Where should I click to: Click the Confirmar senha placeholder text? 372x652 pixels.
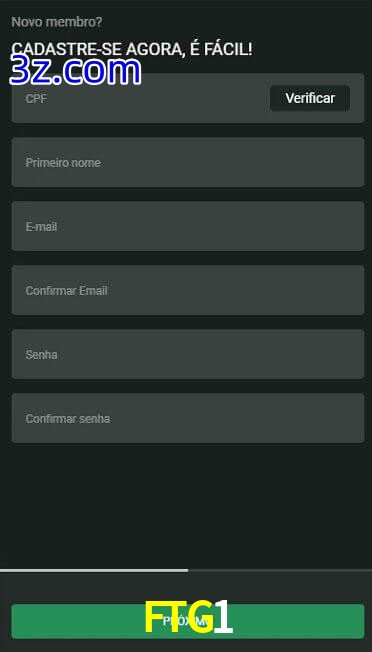(x=68, y=419)
